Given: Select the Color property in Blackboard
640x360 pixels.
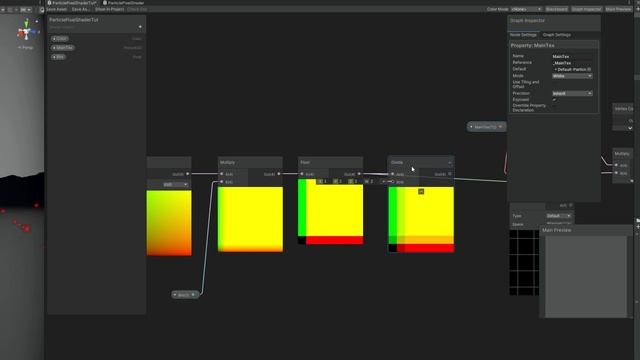Looking at the screenshot, I should tap(60, 39).
